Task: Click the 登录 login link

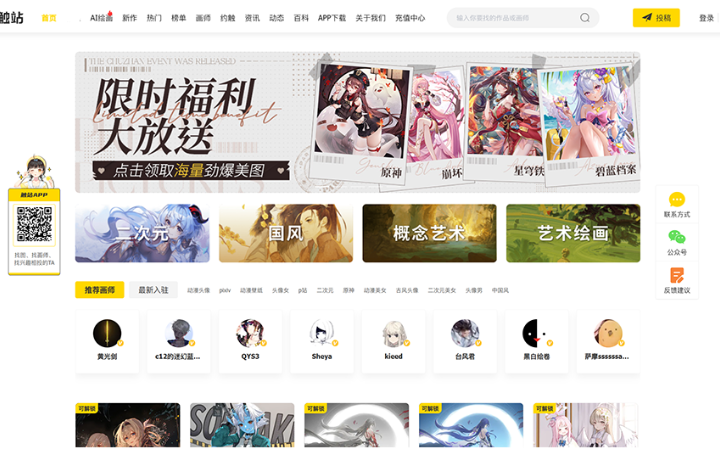Action: coord(706,18)
